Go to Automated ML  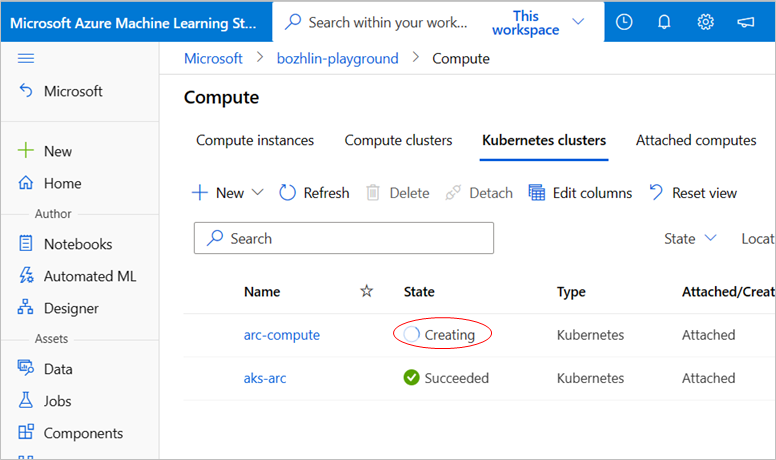coord(89,276)
